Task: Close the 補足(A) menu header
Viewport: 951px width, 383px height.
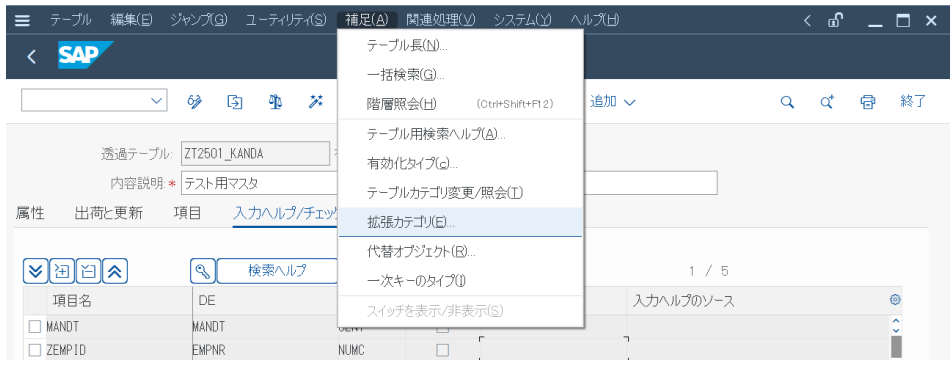Action: [367, 20]
